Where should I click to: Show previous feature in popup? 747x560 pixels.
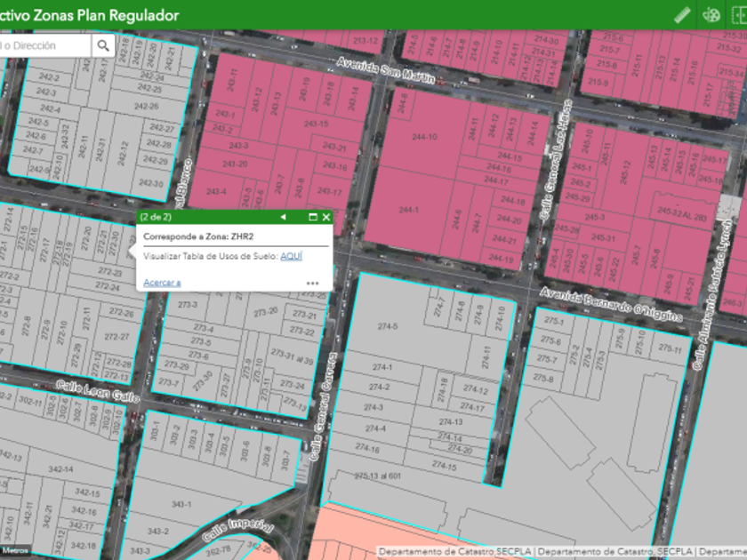tap(283, 217)
